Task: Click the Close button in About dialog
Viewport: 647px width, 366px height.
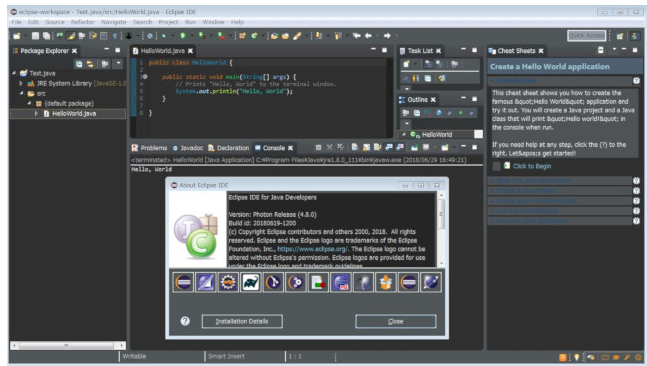Action: click(x=396, y=321)
